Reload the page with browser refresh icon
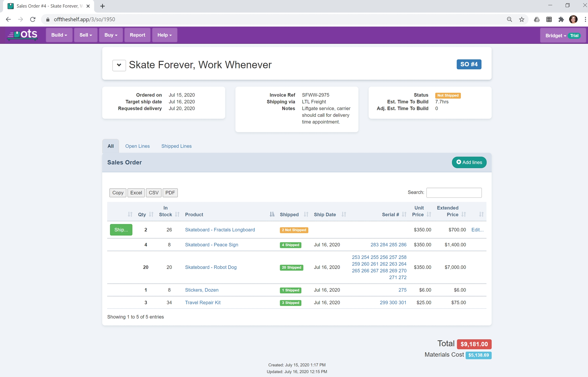 33,19
